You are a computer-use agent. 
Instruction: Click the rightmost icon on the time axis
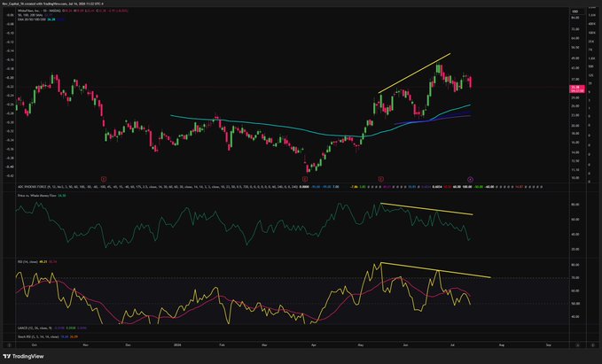click(591, 345)
